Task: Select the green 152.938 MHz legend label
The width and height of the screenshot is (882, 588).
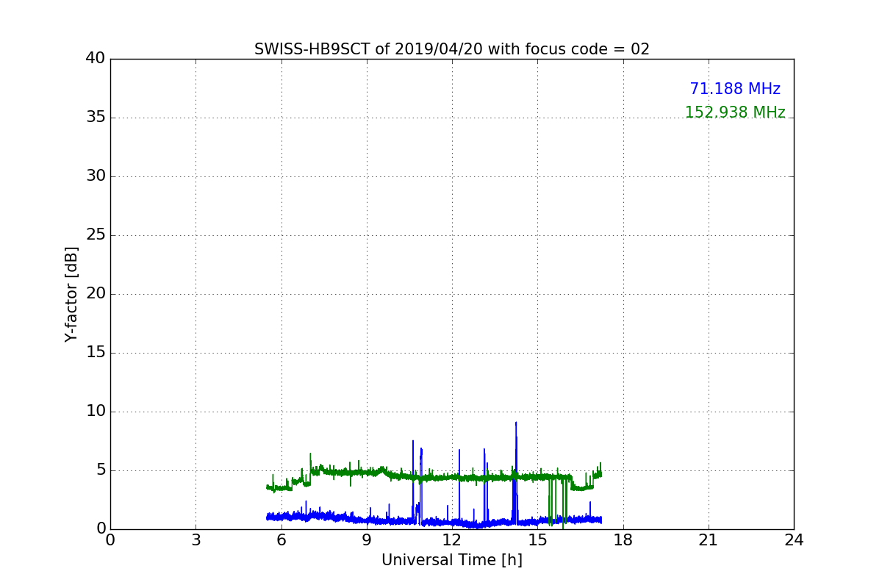Action: (735, 112)
